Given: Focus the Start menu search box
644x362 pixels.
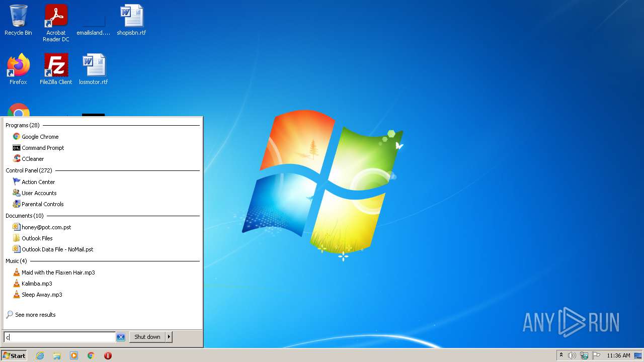Looking at the screenshot, I should (x=59, y=337).
